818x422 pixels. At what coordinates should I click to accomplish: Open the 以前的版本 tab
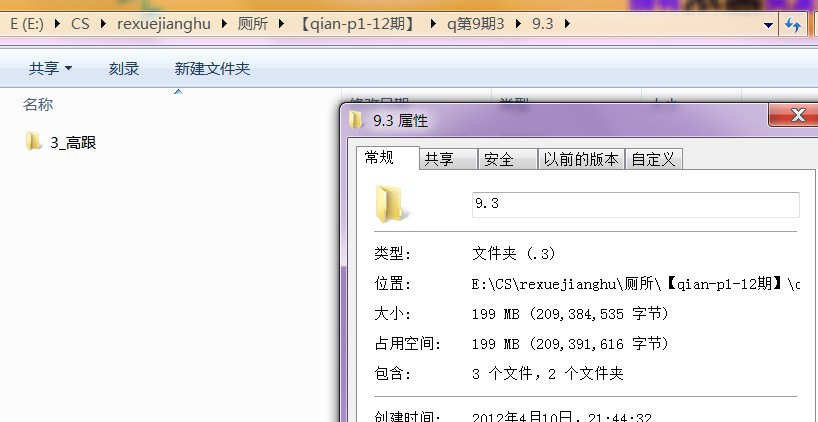pyautogui.click(x=580, y=159)
